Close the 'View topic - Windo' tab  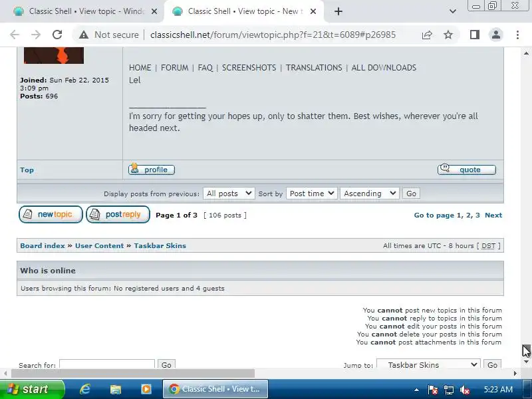point(154,11)
